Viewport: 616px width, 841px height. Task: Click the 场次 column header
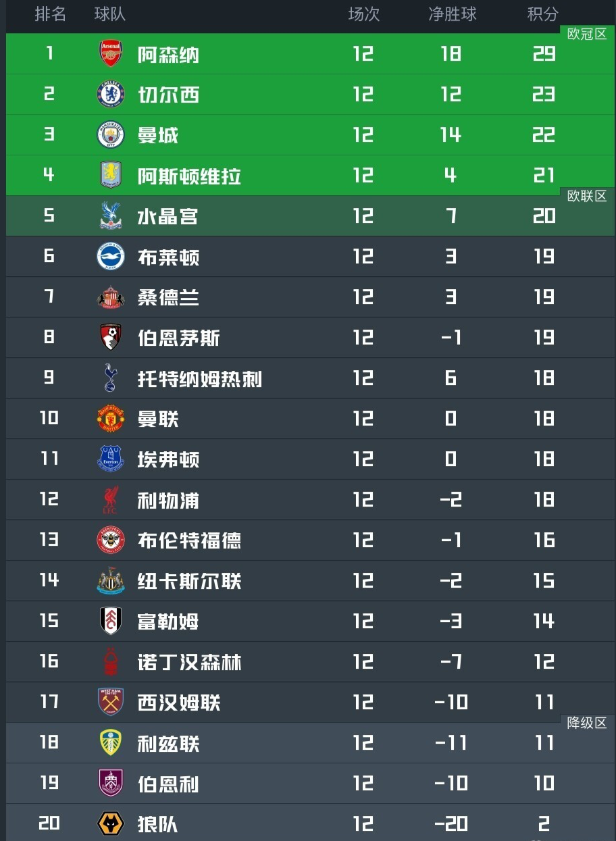[364, 14]
